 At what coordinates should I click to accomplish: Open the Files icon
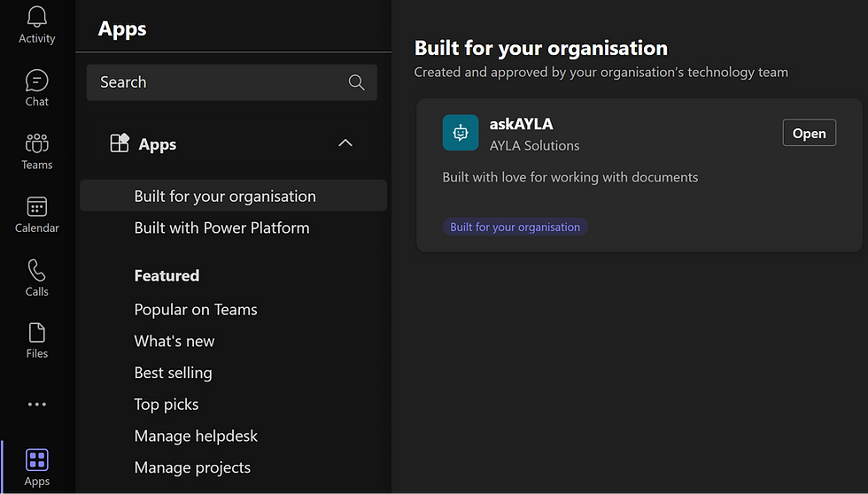click(x=36, y=333)
